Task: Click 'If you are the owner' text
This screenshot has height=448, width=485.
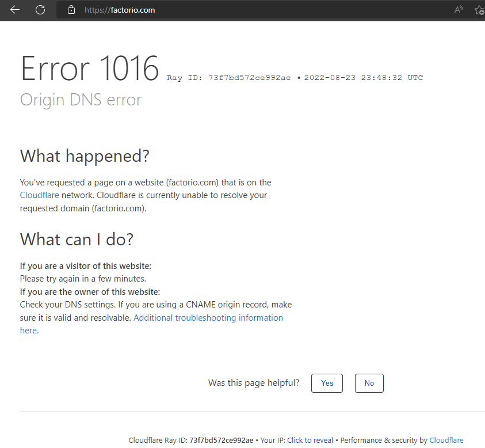Action: (90, 292)
